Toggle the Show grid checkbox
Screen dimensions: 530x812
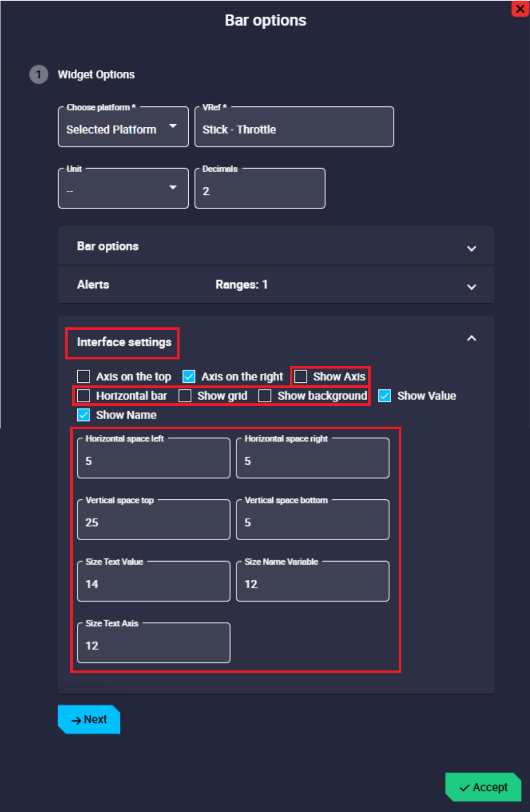pyautogui.click(x=185, y=396)
